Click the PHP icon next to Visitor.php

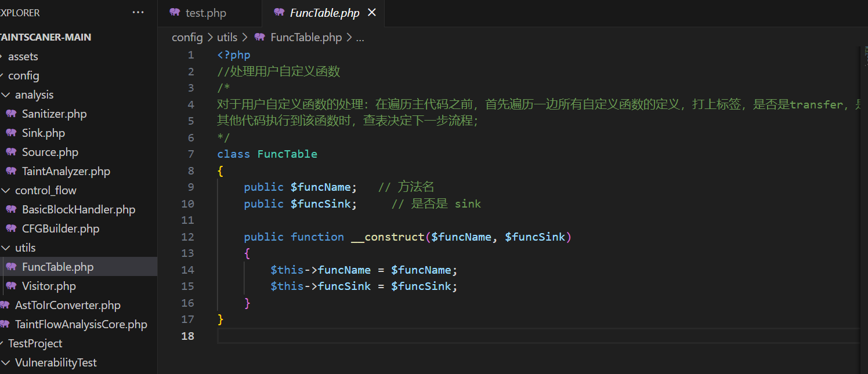point(11,286)
